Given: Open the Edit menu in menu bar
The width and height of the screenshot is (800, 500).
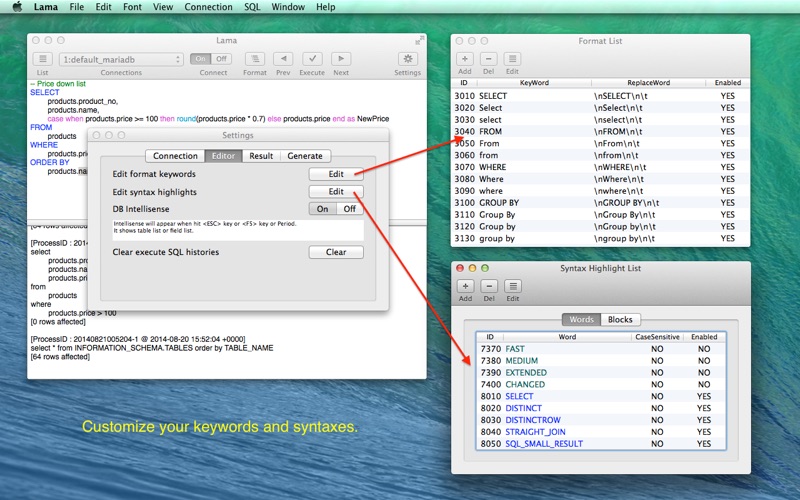Looking at the screenshot, I should (103, 7).
